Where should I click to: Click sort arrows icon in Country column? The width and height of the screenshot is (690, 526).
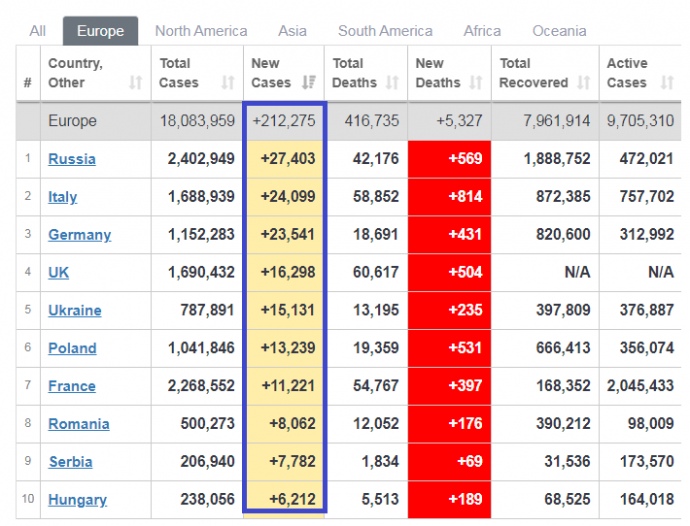pyautogui.click(x=136, y=83)
